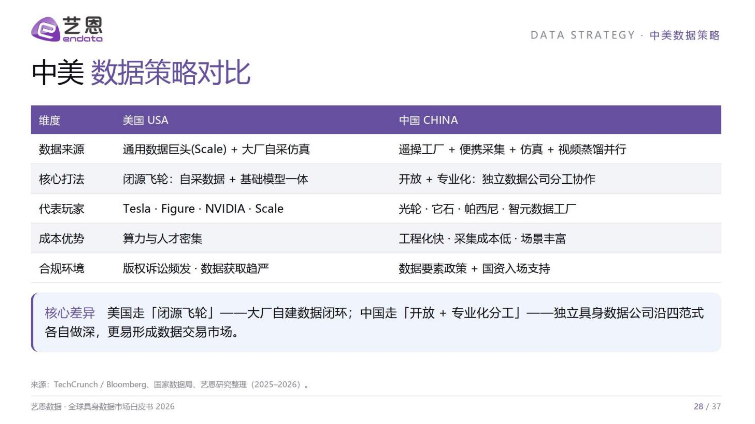The width and height of the screenshot is (755, 424).
Task: Click the '美国 USA' column header
Action: [x=145, y=120]
